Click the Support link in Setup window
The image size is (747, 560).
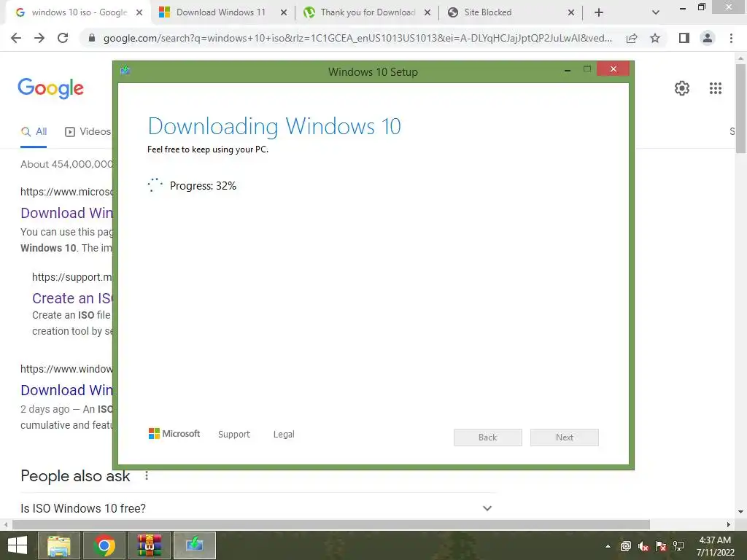pyautogui.click(x=234, y=435)
